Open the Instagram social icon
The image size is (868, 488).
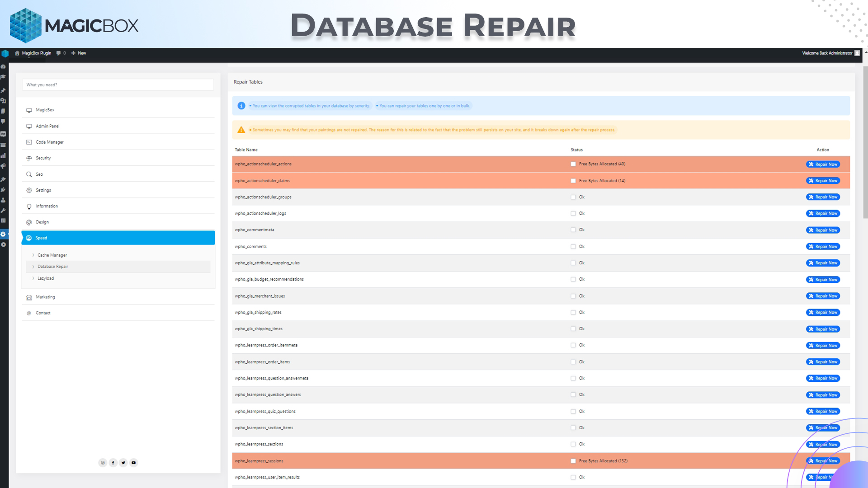[103, 463]
